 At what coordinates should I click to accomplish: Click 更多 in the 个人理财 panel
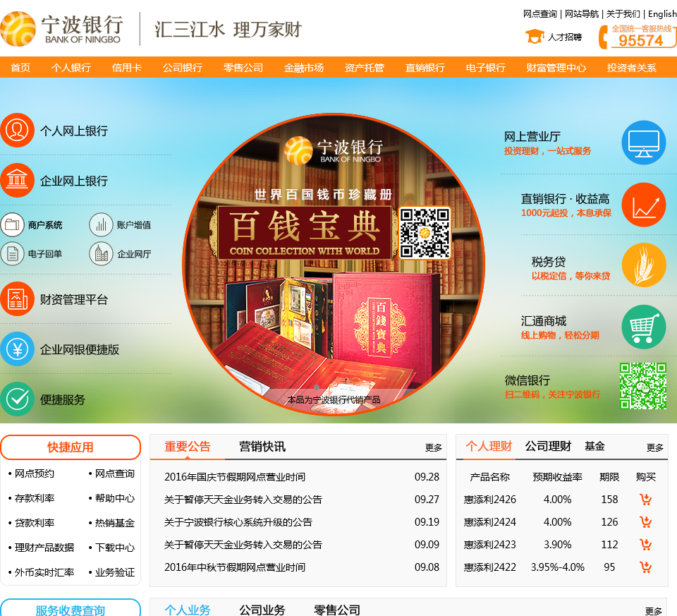click(x=655, y=447)
